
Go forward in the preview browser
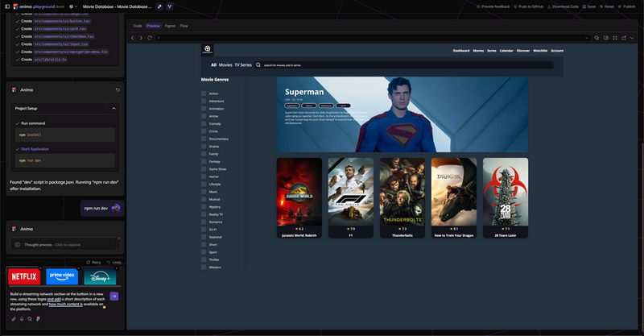tap(141, 38)
